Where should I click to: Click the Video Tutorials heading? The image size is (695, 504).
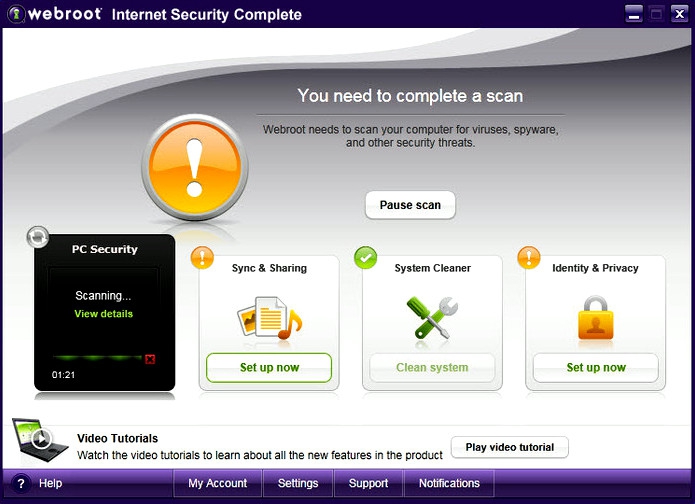(x=117, y=438)
